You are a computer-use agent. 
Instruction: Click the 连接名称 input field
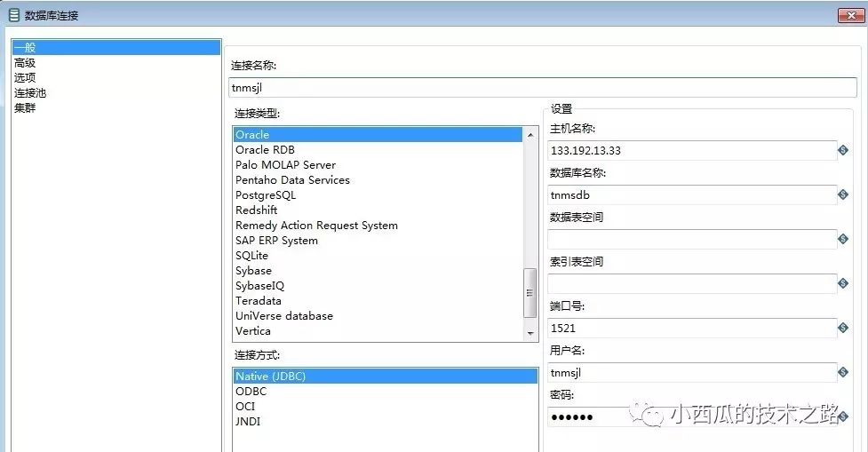coord(543,87)
